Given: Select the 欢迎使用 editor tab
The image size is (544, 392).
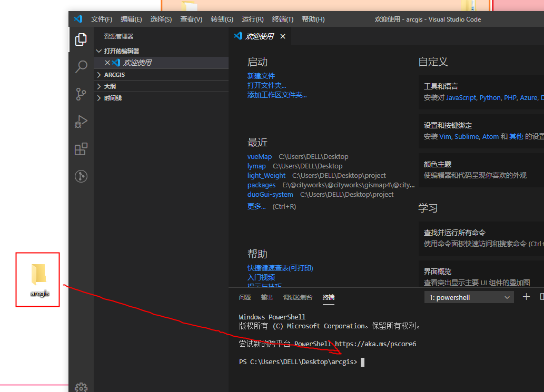Looking at the screenshot, I should 260,36.
